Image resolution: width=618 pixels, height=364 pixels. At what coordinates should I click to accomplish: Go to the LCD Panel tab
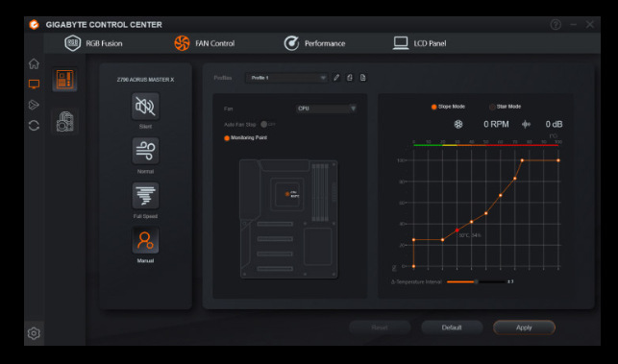click(419, 43)
